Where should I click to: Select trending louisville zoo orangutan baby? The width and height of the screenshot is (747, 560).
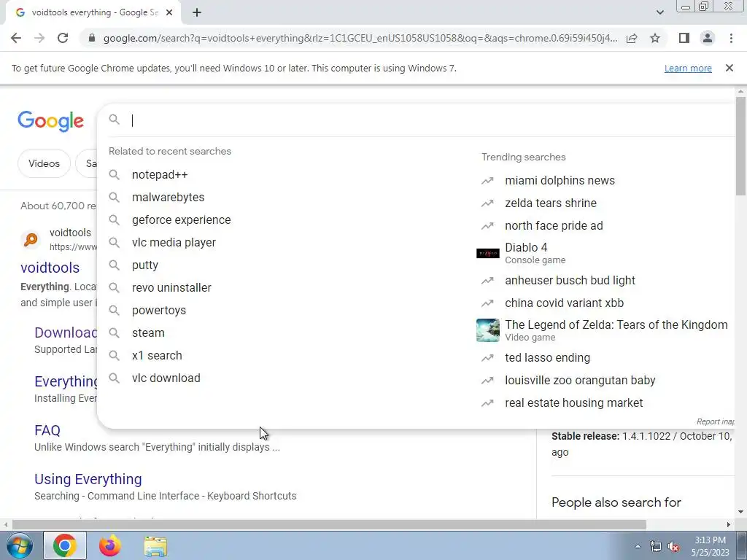click(580, 381)
